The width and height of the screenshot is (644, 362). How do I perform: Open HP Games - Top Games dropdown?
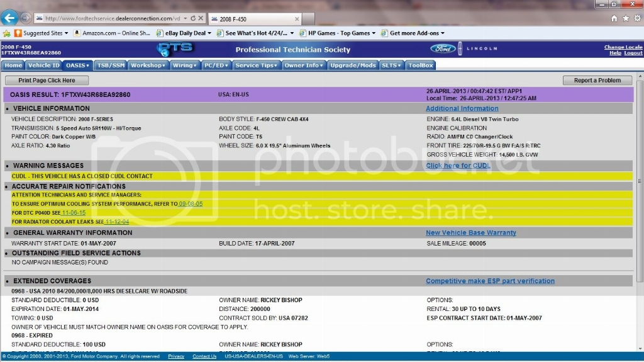tap(338, 33)
